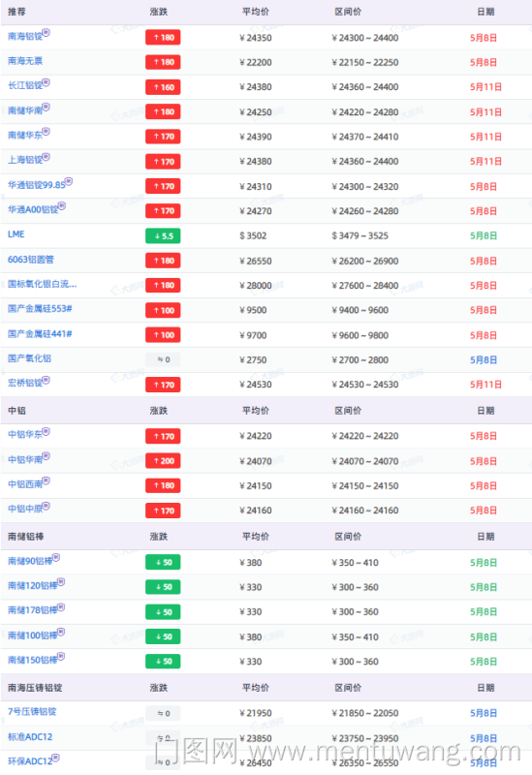Click the 中铝 section header
Screen dimensions: 532x775
click(16, 410)
